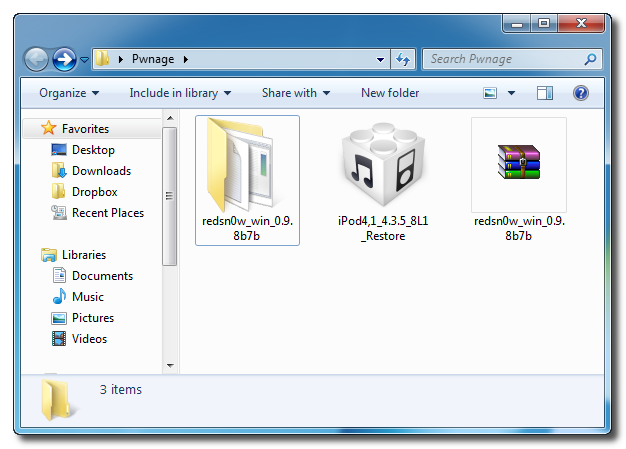
Task: Click the Desktop monitor icon
Action: point(59,150)
